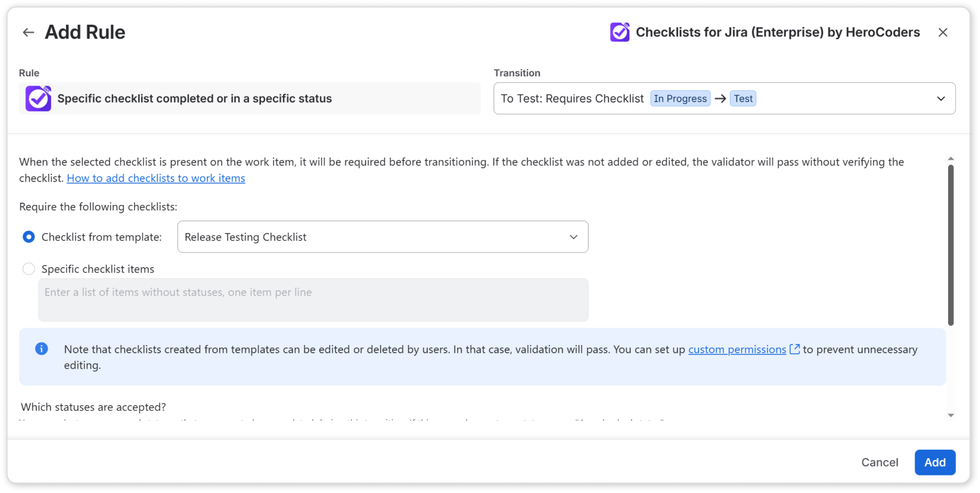
Task: Click the vertical scrollbar thumb
Action: (951, 245)
